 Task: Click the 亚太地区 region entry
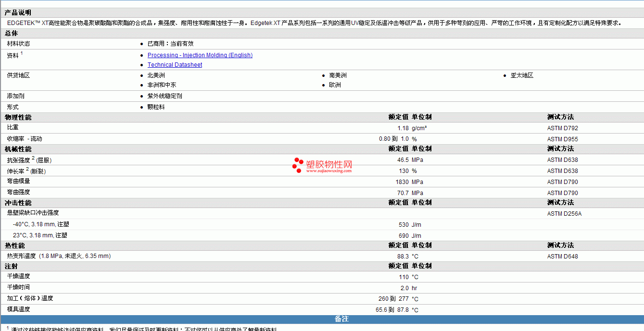[522, 75]
